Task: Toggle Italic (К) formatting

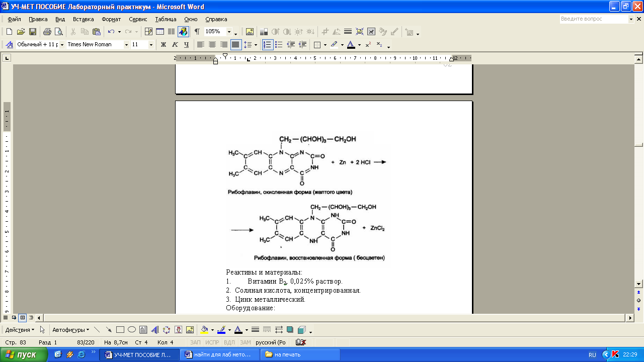Action: tap(175, 45)
